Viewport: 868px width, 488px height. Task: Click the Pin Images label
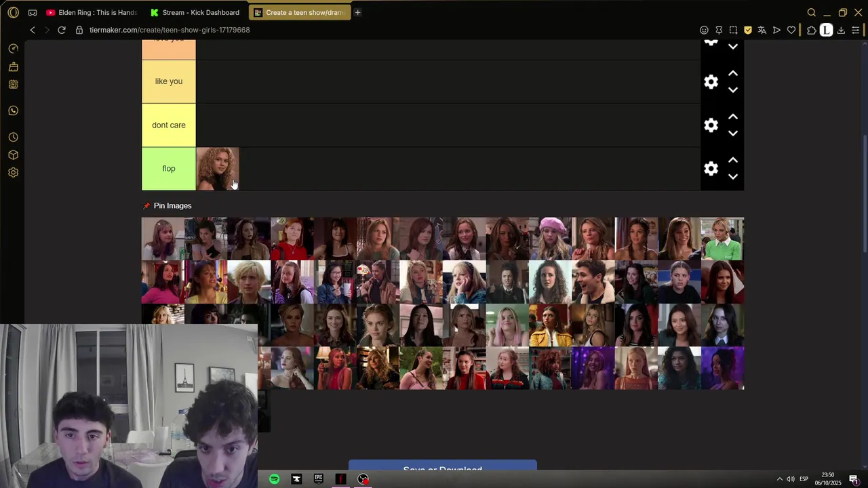[172, 205]
